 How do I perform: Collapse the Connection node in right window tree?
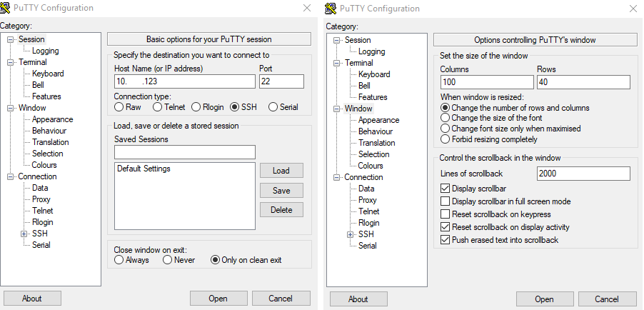[x=337, y=177]
